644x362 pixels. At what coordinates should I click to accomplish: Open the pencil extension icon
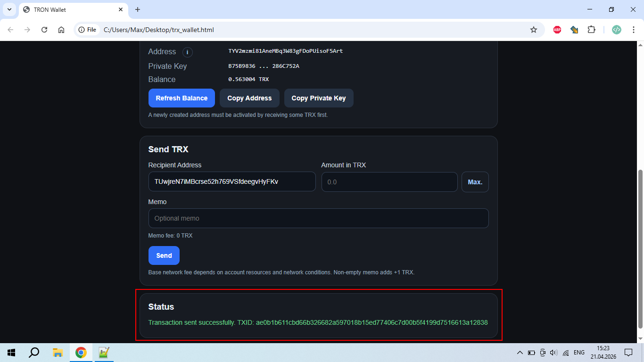[x=574, y=30]
